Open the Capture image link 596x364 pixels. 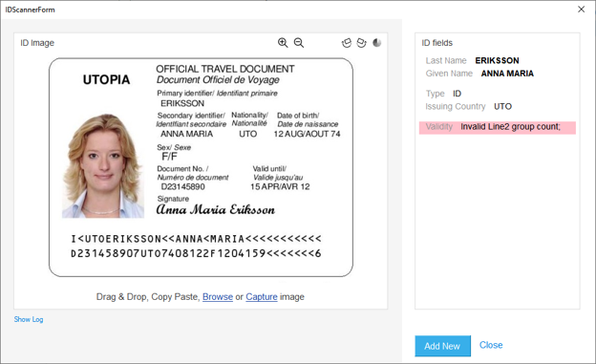(262, 297)
